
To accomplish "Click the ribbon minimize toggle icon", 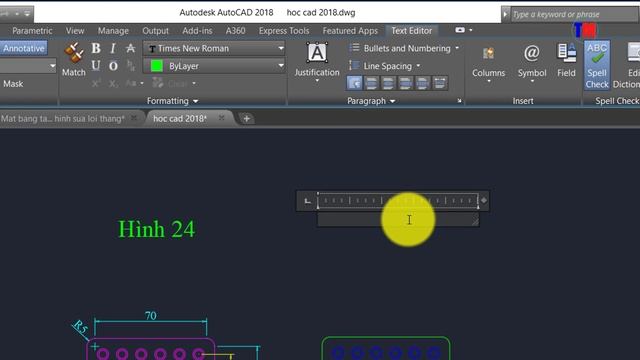I will 460,30.
